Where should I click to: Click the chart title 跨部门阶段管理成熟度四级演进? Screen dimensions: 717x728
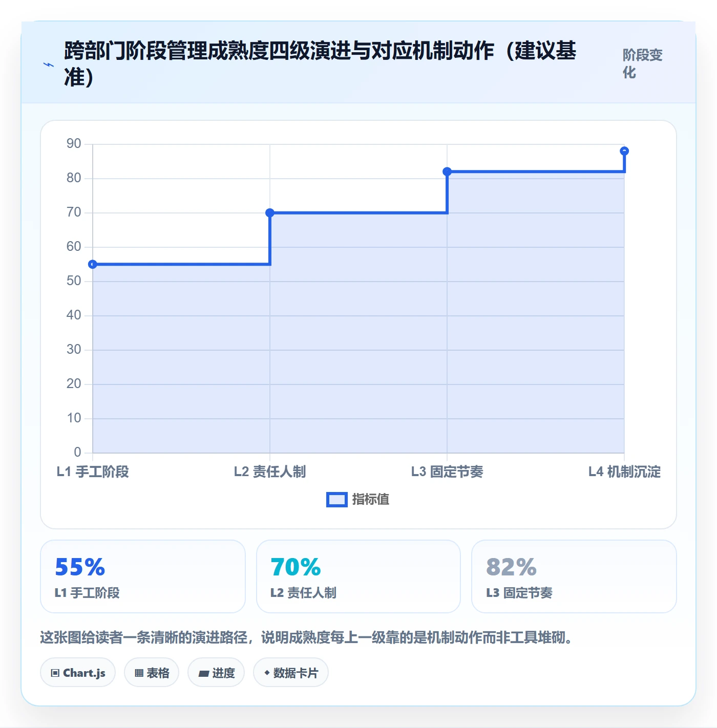(x=320, y=63)
